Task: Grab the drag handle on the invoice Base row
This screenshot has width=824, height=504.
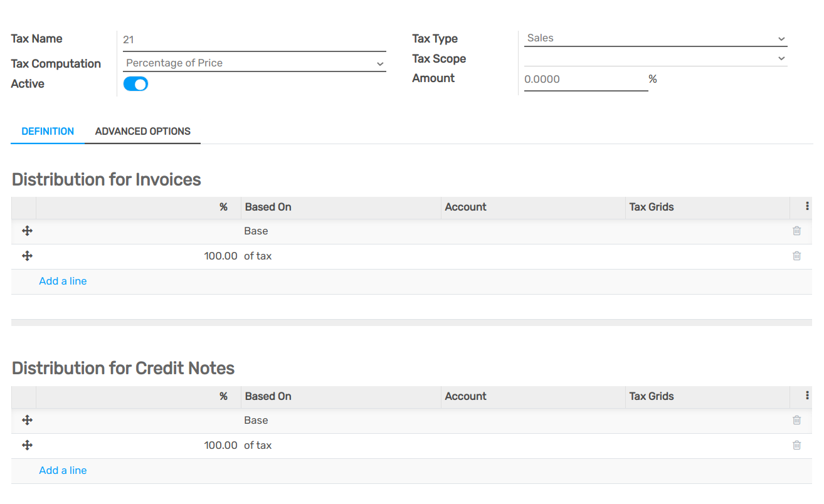Action: click(x=27, y=231)
